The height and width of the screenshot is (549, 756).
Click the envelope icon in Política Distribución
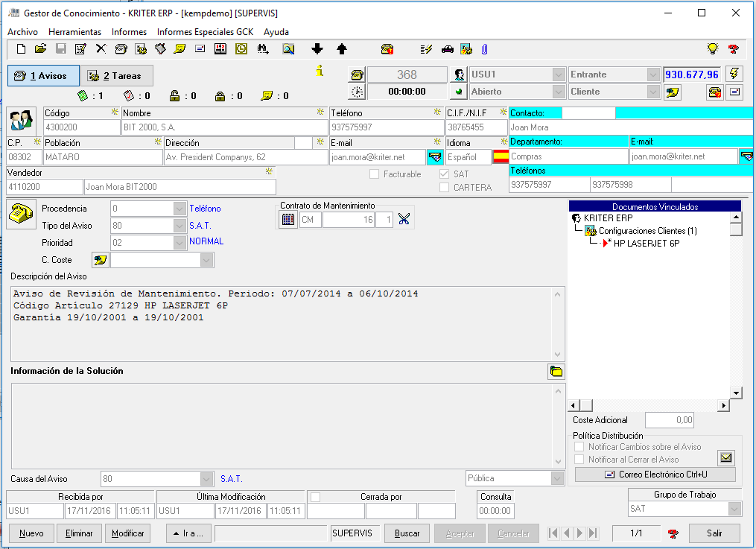point(726,457)
